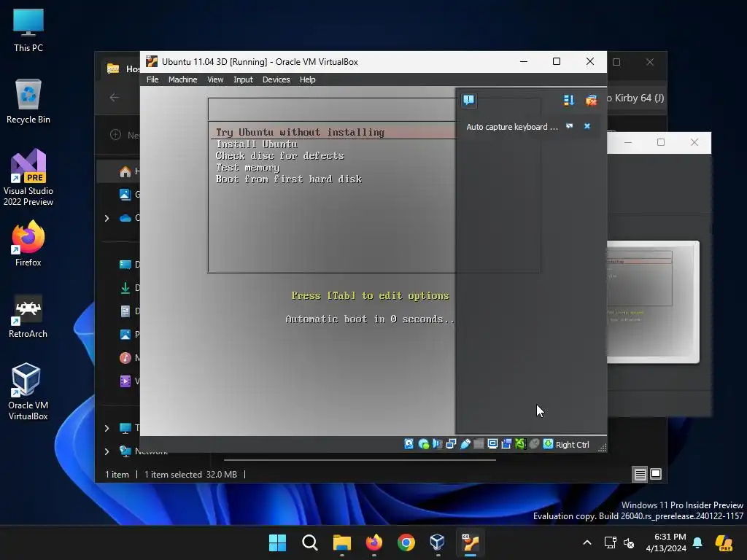Select Check disc for defects
This screenshot has width=747, height=560.
click(x=279, y=156)
